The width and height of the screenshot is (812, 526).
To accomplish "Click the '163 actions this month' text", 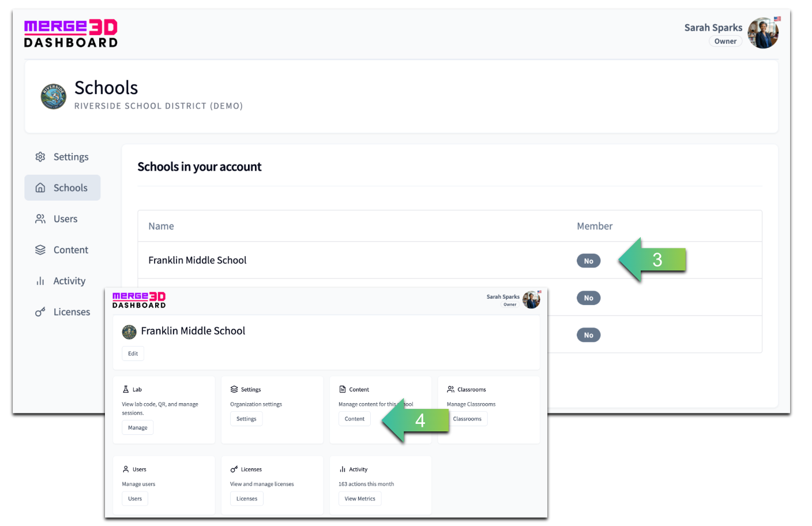I will (x=366, y=484).
